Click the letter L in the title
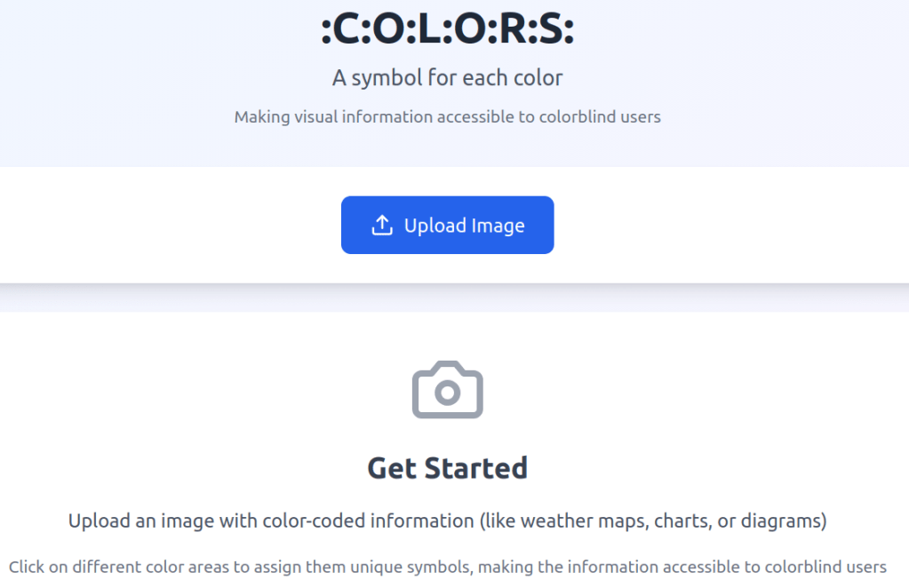 pos(429,31)
